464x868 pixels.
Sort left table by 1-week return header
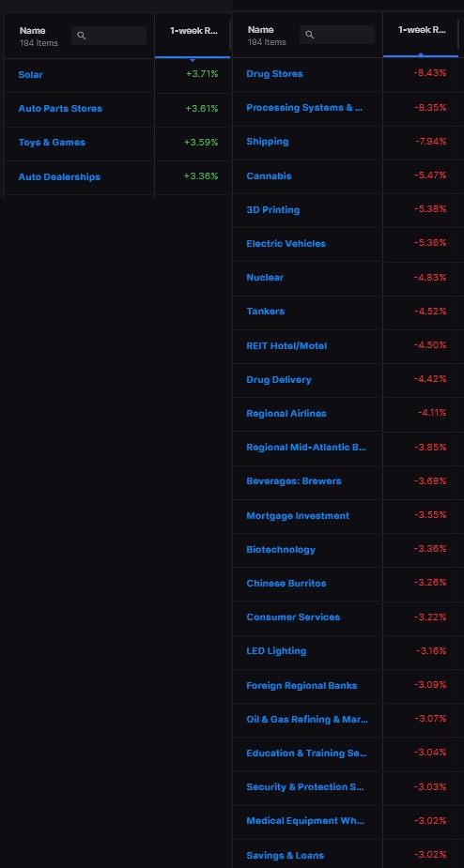(x=193, y=31)
